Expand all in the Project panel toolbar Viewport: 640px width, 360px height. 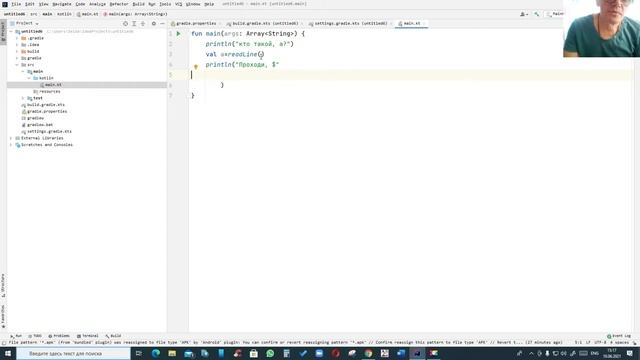click(134, 24)
